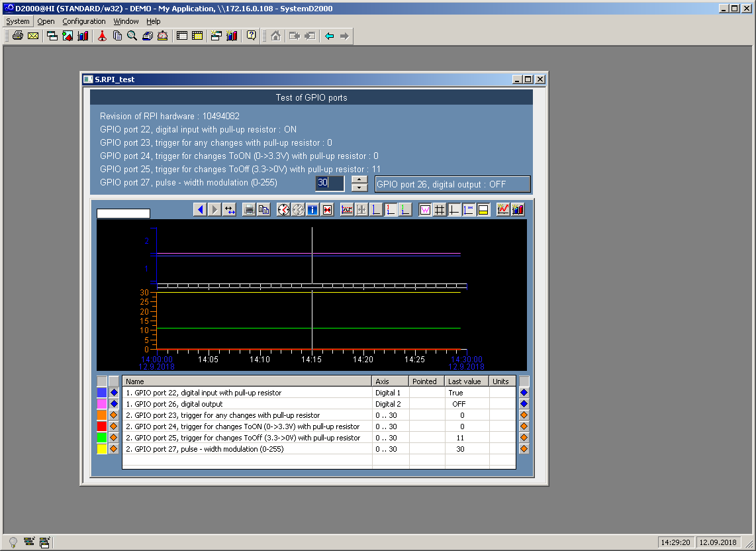Toggle the grid display button in graph toolbar
The width and height of the screenshot is (756, 551).
[x=440, y=209]
